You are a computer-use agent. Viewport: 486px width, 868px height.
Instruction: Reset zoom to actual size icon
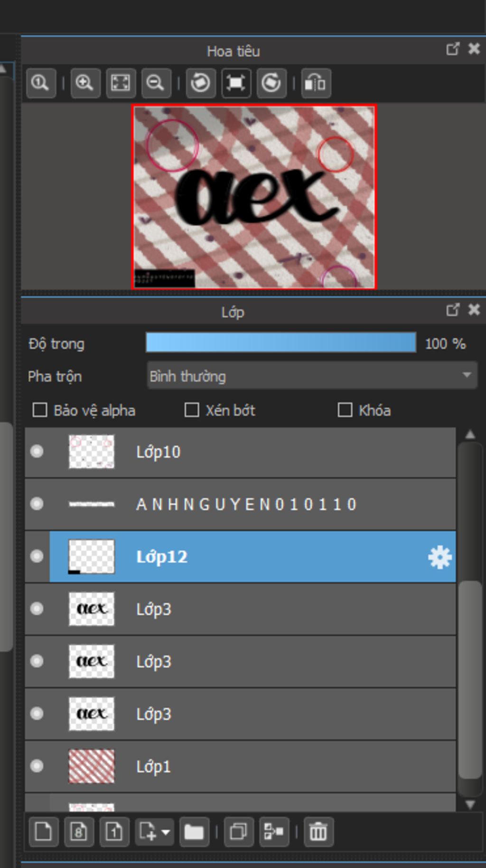[41, 83]
